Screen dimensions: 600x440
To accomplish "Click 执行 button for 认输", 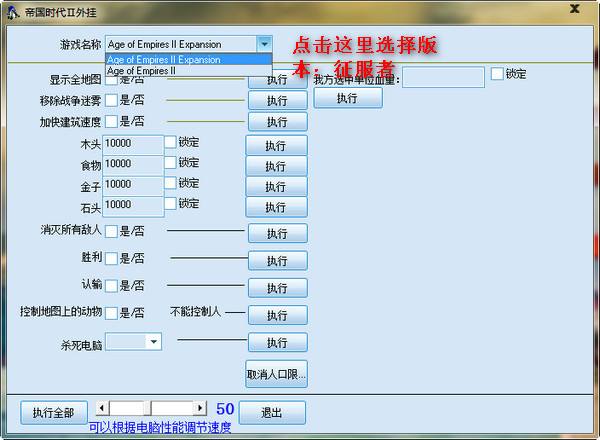I will click(277, 288).
